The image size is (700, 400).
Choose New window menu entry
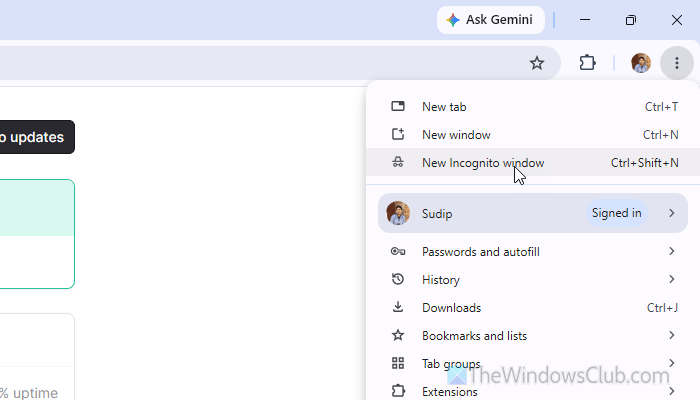[533, 135]
